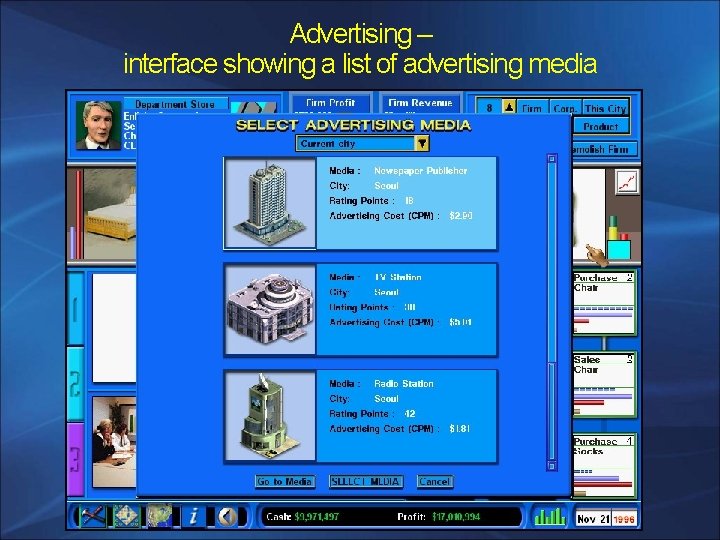
Task: Click the Purchase Socks unit box
Action: coord(603,466)
